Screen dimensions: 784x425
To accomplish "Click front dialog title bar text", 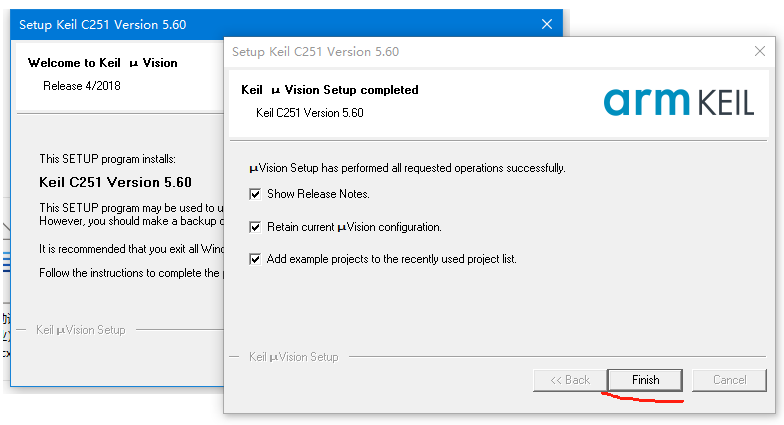I will (315, 52).
